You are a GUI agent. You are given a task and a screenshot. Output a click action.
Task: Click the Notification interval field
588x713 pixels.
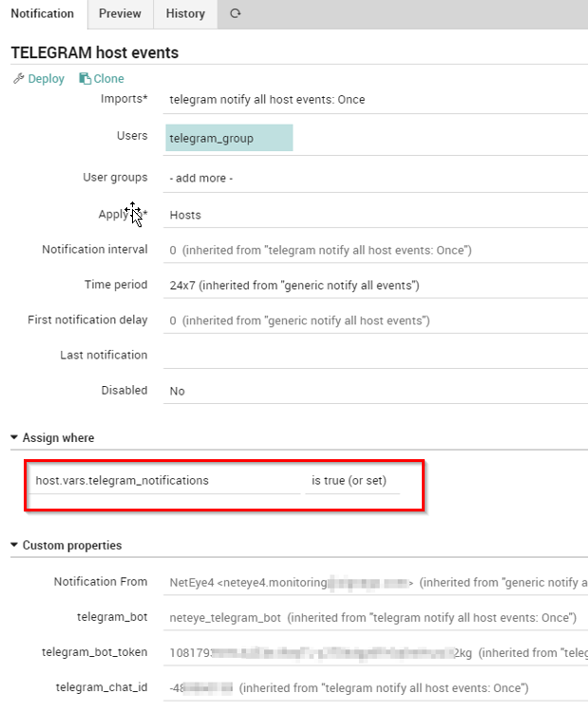pyautogui.click(x=375, y=250)
